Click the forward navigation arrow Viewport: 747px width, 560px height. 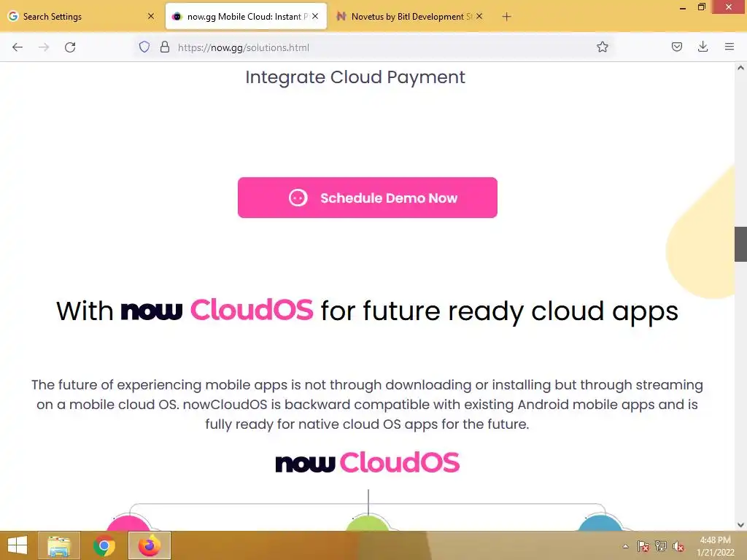point(44,47)
